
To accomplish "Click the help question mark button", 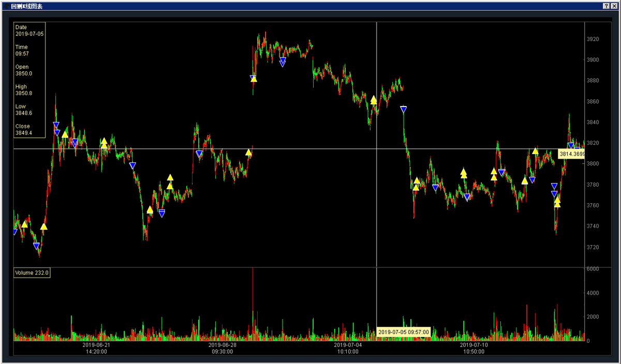I will click(x=606, y=6).
